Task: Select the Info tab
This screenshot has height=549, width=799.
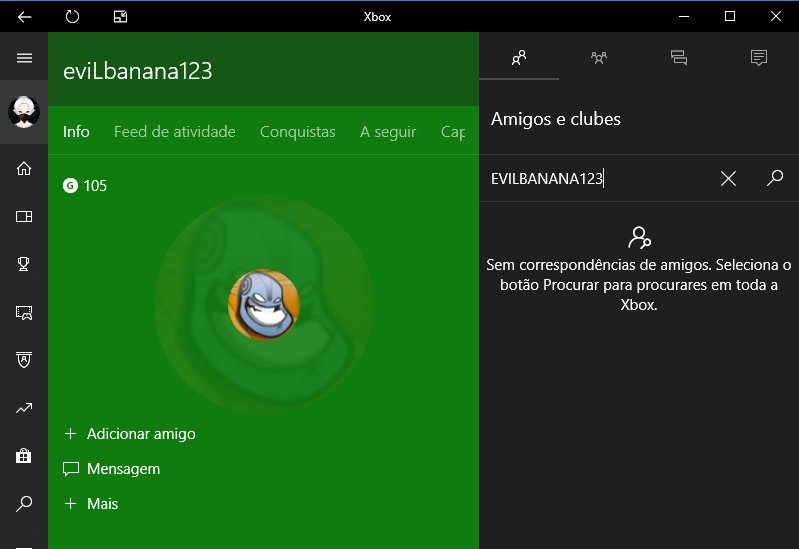Action: 76,132
